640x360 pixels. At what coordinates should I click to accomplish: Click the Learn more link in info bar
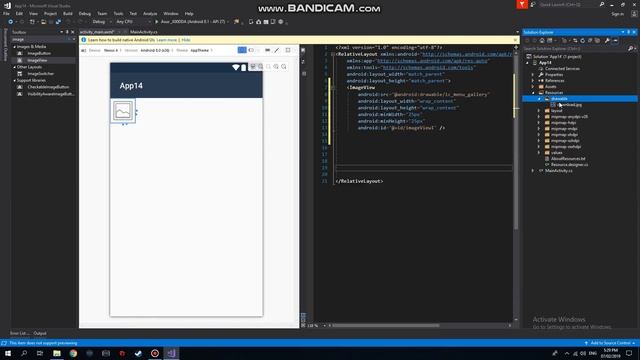tap(167, 40)
